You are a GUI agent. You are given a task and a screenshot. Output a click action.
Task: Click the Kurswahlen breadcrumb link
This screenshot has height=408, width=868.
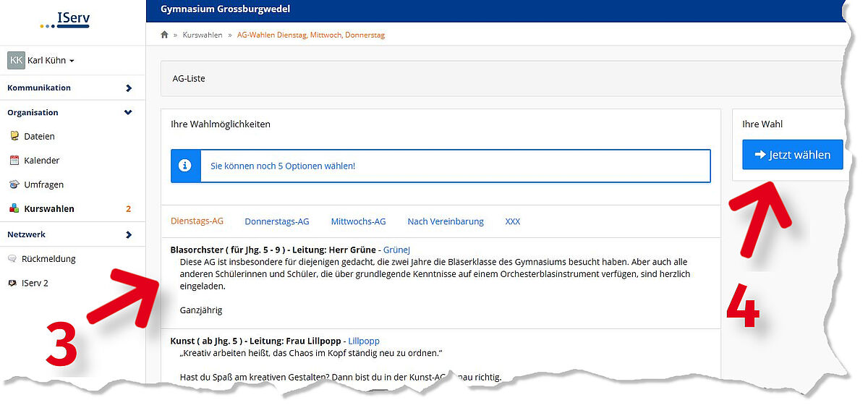point(203,35)
